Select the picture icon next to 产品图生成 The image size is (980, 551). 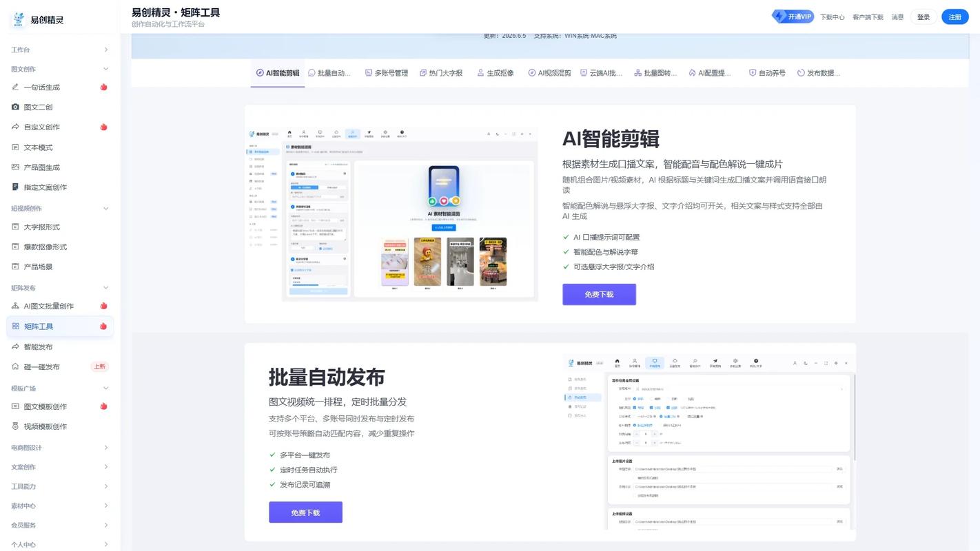pyautogui.click(x=16, y=167)
